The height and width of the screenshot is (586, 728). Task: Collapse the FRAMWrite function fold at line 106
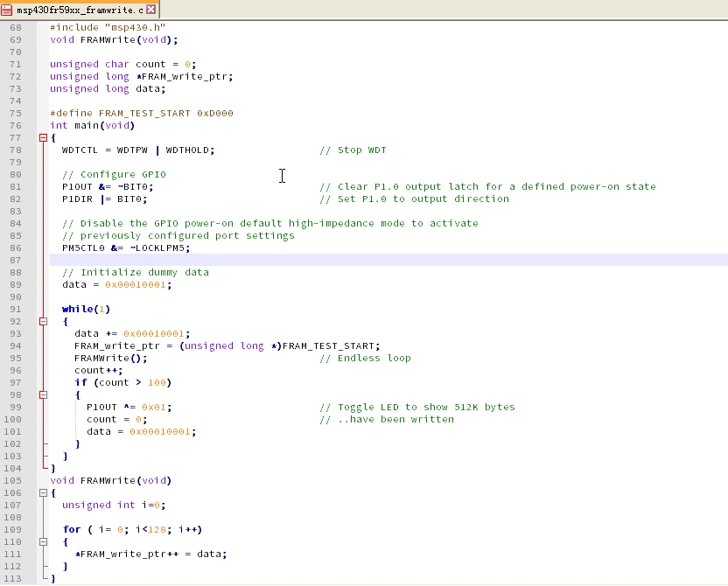click(43, 492)
